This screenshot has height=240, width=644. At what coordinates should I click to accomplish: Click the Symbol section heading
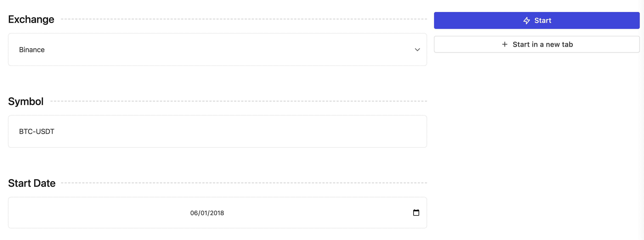coord(26,101)
